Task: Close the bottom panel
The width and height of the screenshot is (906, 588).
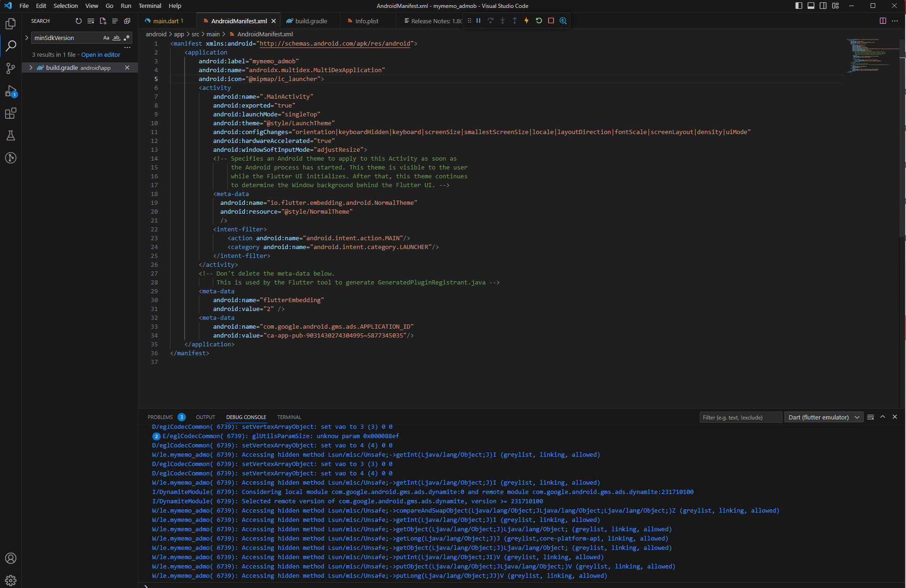Action: pos(895,417)
